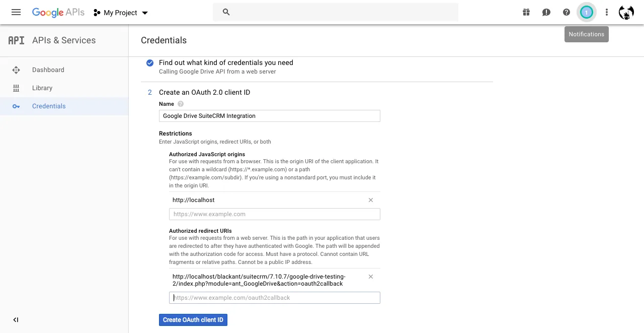Click the localhost redirect URI text
This screenshot has height=333, width=644.
tap(259, 280)
